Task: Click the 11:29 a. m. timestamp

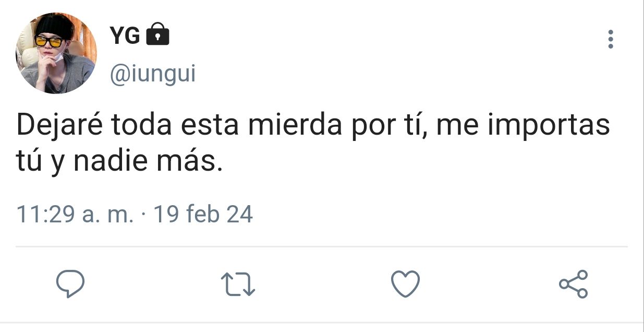Action: point(75,214)
